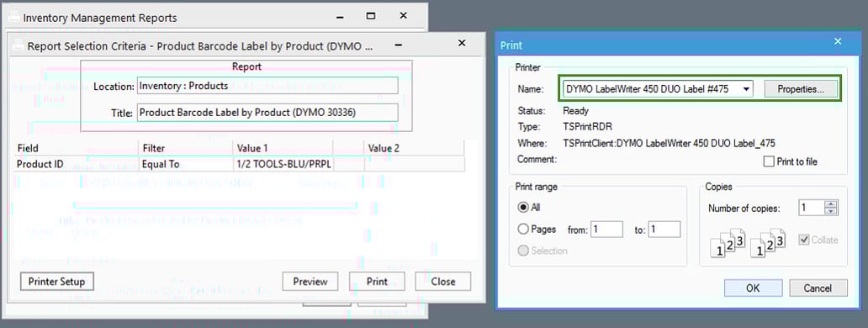Confirm the Print dialog with OK
This screenshot has width=868, height=328.
[753, 288]
